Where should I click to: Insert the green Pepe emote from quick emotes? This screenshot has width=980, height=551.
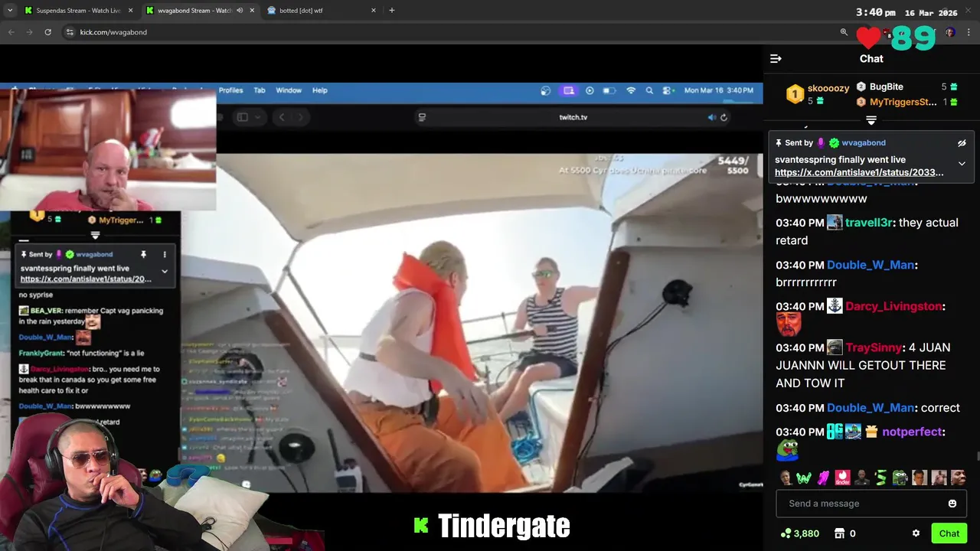coord(900,478)
